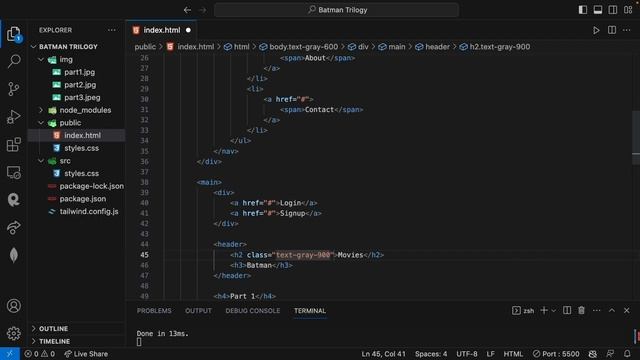Close the terminal panel
This screenshot has width=640, height=360.
[627, 311]
